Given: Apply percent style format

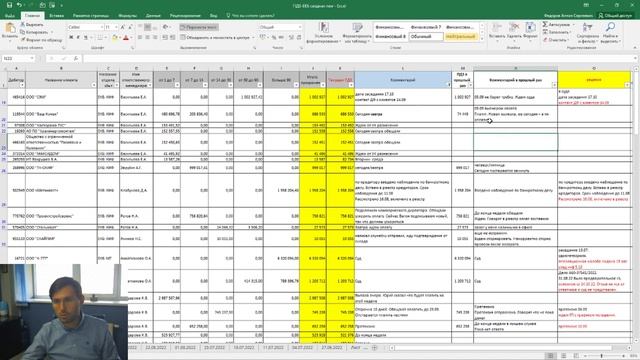Looking at the screenshot, I should click(x=274, y=38).
